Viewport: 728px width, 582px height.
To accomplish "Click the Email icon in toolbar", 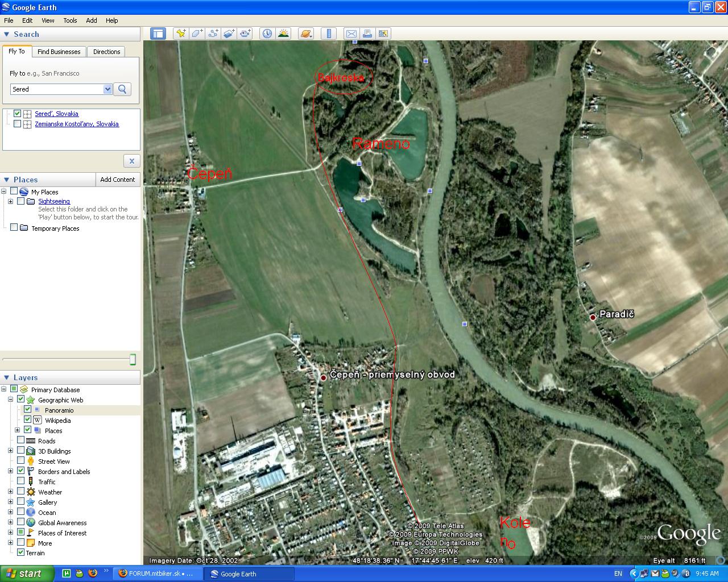I will [351, 34].
